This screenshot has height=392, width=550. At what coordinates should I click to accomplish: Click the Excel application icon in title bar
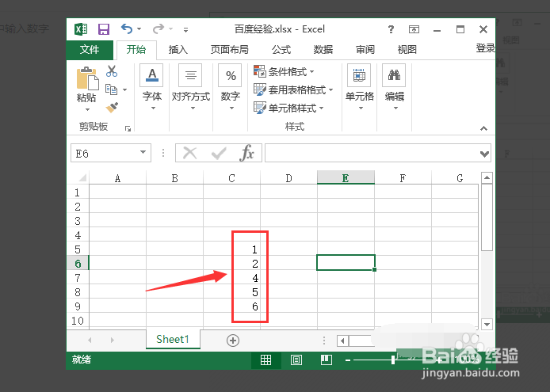click(81, 29)
